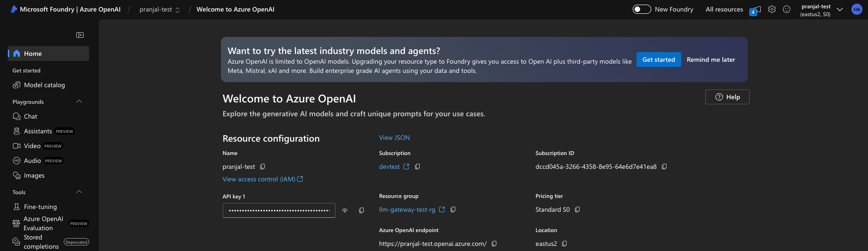
Task: Go to Home in the sidebar
Action: coord(49,54)
